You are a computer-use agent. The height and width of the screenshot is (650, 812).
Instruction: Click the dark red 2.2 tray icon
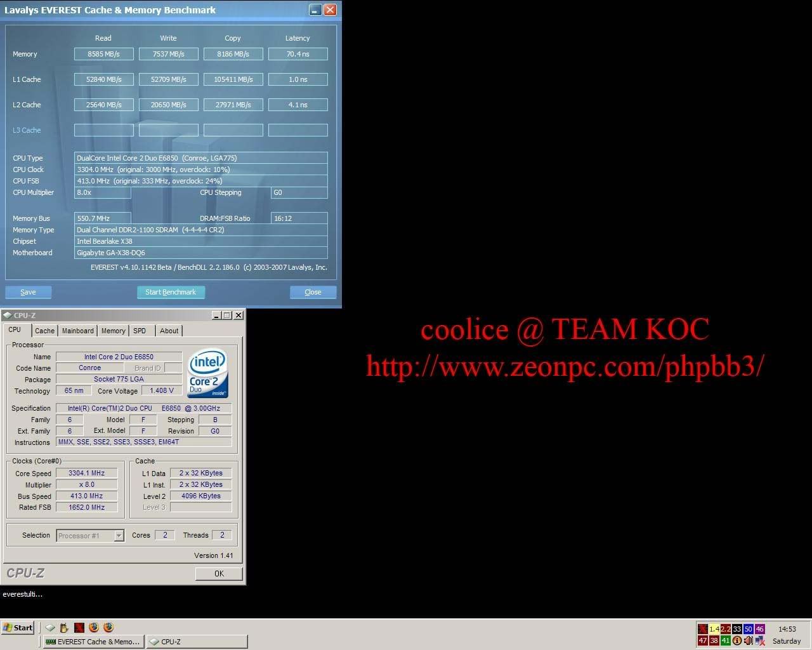click(x=726, y=629)
